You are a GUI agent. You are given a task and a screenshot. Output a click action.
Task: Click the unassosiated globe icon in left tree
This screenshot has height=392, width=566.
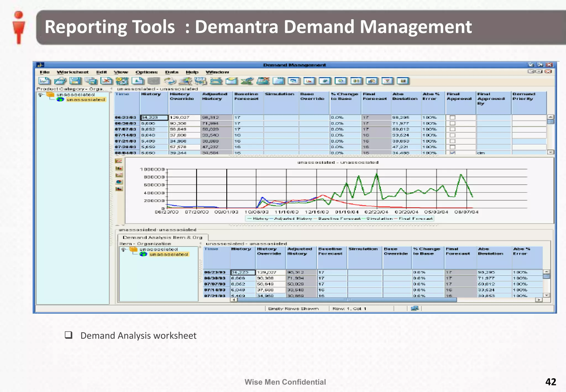(x=60, y=100)
